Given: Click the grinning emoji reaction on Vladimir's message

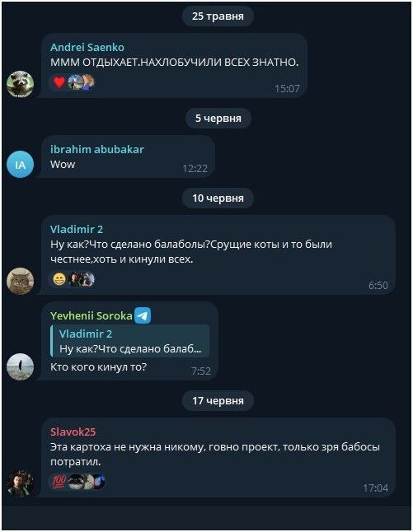Looking at the screenshot, I should click(59, 279).
